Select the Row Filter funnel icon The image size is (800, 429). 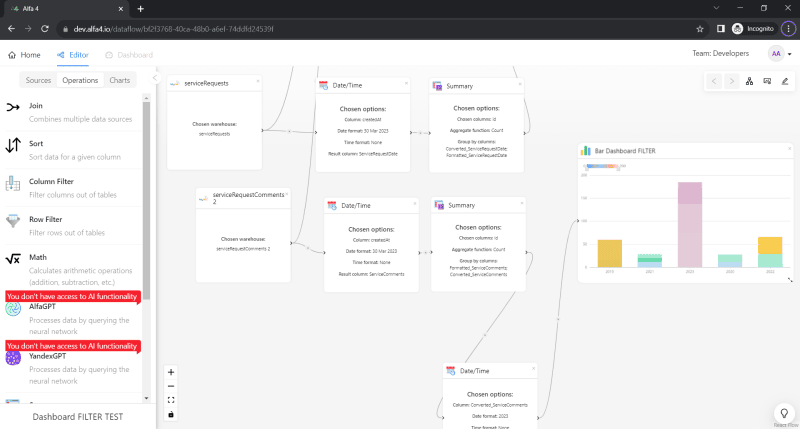13,221
